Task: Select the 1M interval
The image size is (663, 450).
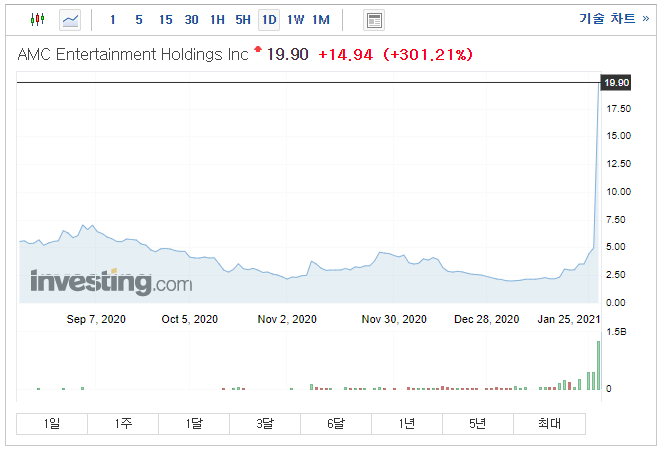Action: tap(321, 20)
